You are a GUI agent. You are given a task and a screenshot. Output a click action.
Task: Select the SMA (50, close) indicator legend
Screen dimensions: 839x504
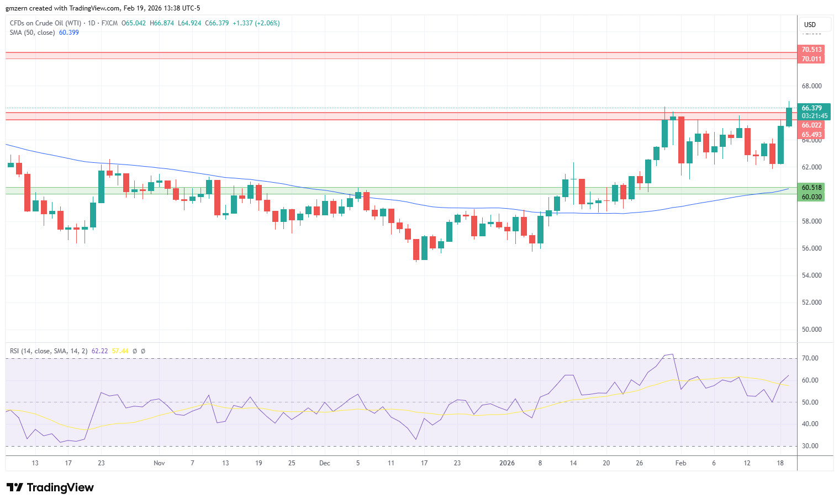point(33,33)
